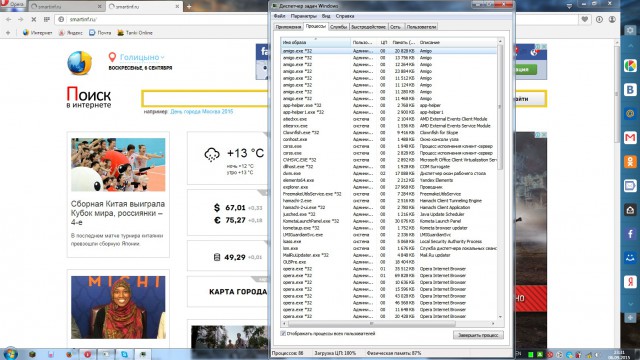Click the smartinf globe logo

click(x=80, y=63)
